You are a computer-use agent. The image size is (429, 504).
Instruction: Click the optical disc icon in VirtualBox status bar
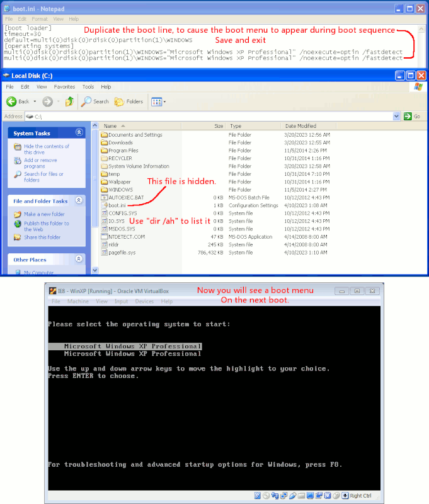click(x=266, y=496)
